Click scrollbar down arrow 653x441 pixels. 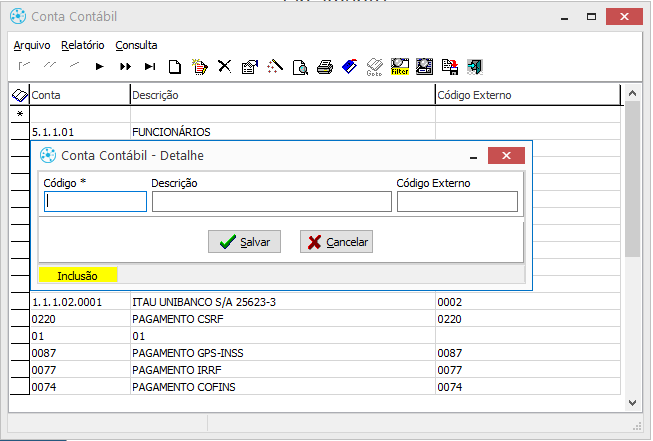coord(632,403)
